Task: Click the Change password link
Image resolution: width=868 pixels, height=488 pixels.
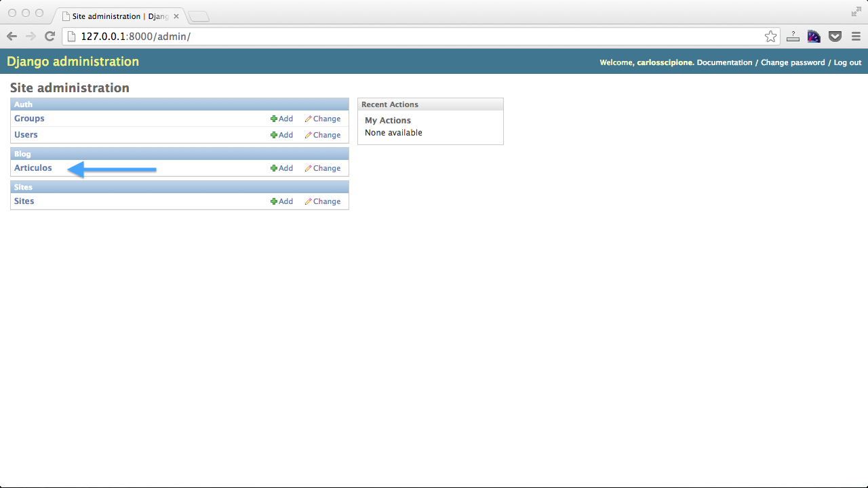Action: click(793, 62)
